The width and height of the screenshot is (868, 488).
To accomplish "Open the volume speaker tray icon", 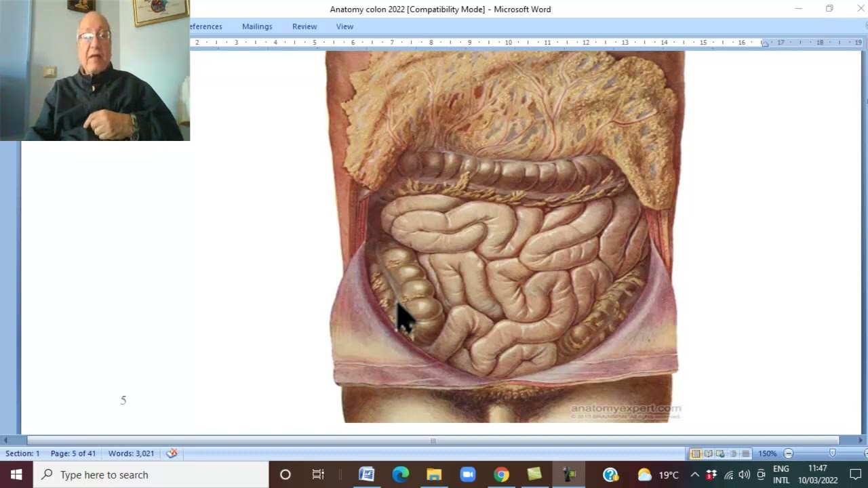I will pyautogui.click(x=744, y=474).
